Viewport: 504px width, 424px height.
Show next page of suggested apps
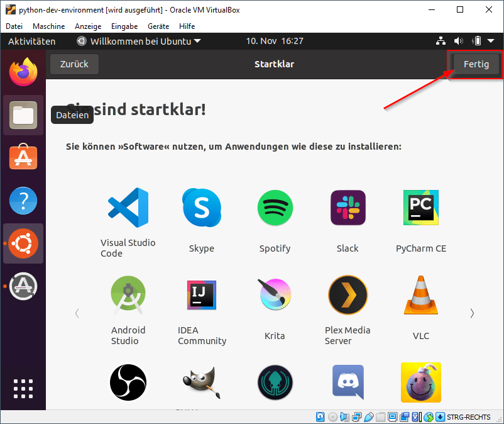point(472,313)
